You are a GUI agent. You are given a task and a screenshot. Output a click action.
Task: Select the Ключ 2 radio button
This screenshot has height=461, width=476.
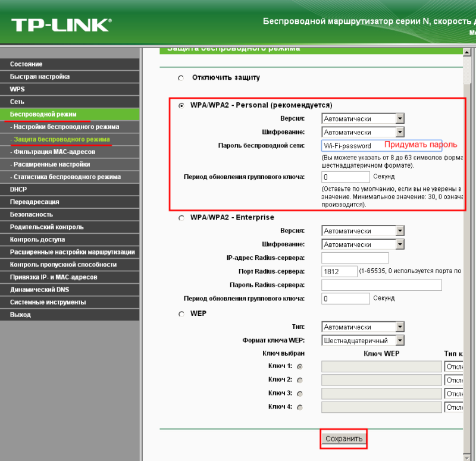(300, 380)
